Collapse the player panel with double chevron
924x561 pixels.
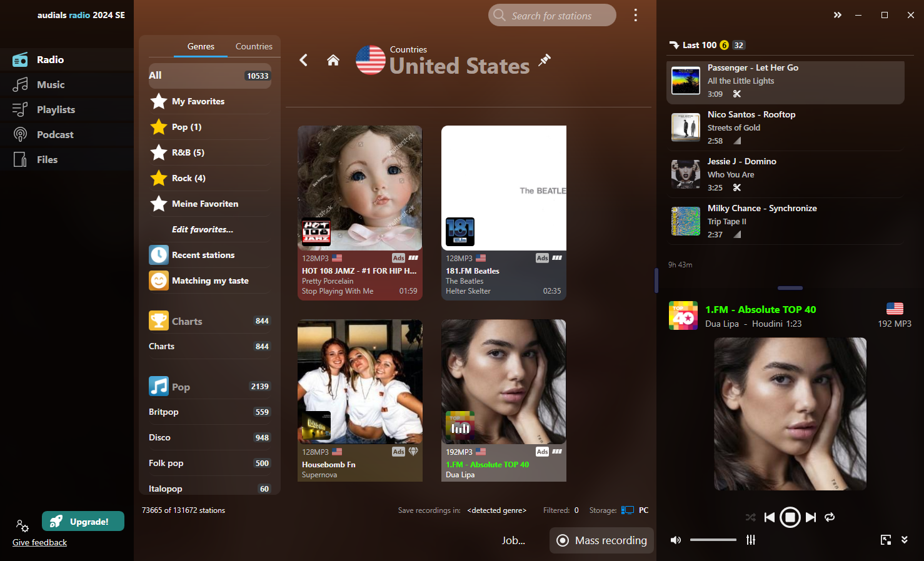(904, 540)
